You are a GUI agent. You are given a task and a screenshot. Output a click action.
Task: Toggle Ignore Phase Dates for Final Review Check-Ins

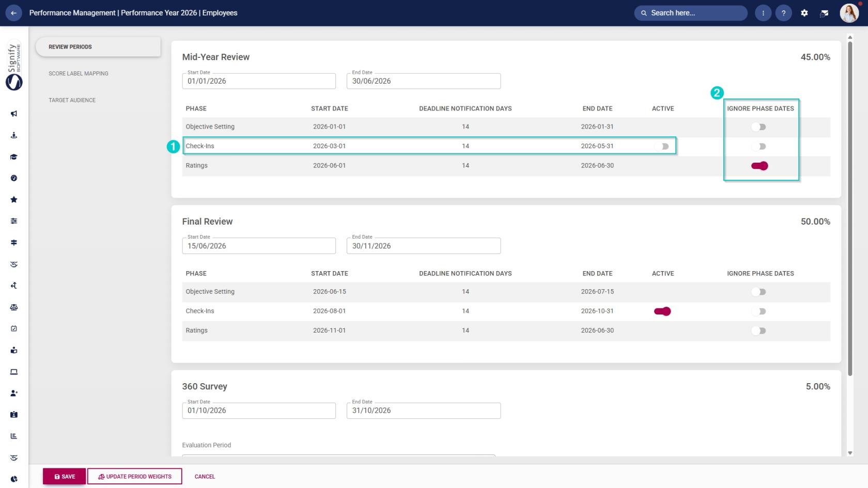click(x=759, y=311)
